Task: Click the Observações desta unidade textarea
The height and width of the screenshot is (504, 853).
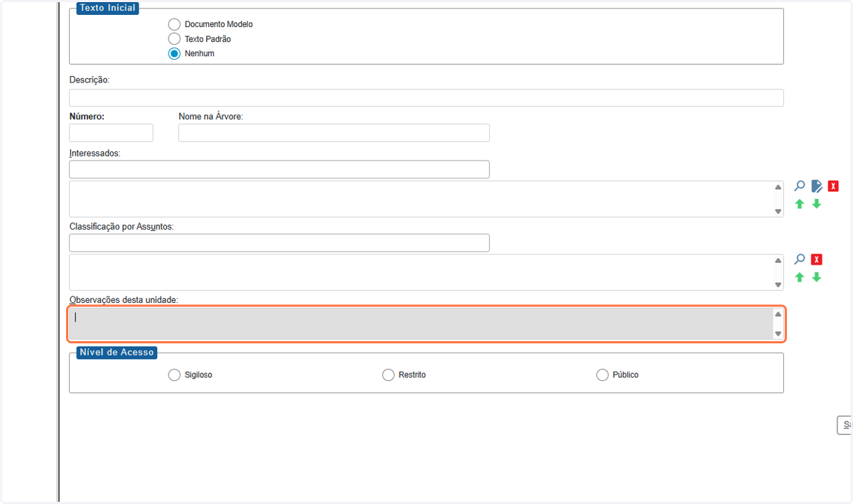Action: click(x=426, y=324)
